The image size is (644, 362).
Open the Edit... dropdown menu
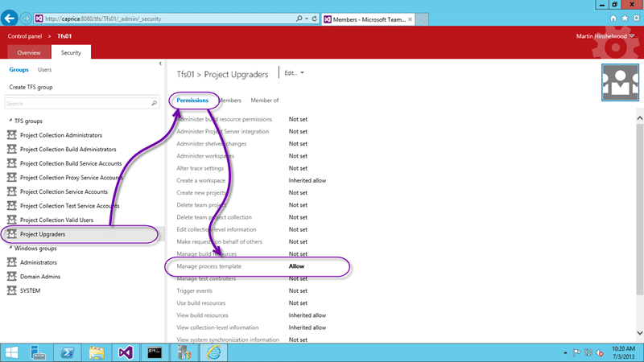[294, 73]
